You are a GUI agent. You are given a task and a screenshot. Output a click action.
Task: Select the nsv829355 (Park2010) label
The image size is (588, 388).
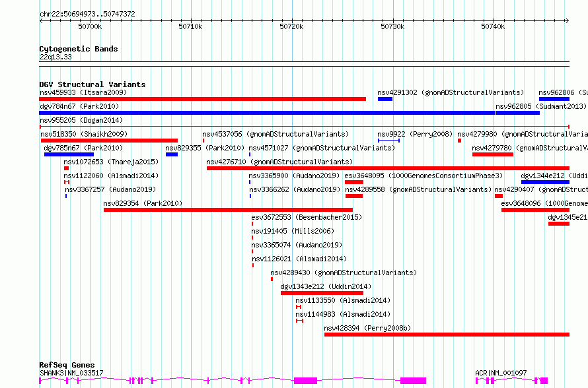click(205, 148)
